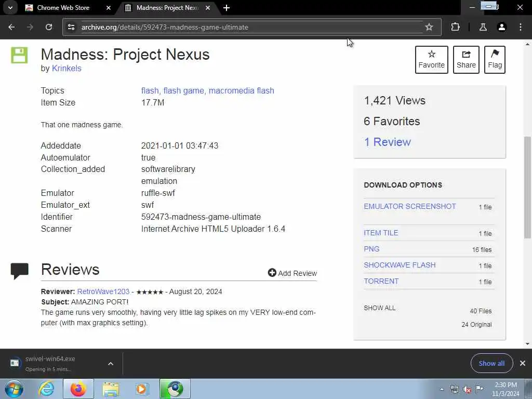This screenshot has width=532, height=399.
Task: Expand the swivel-win64.exe download options chevron
Action: 110,363
